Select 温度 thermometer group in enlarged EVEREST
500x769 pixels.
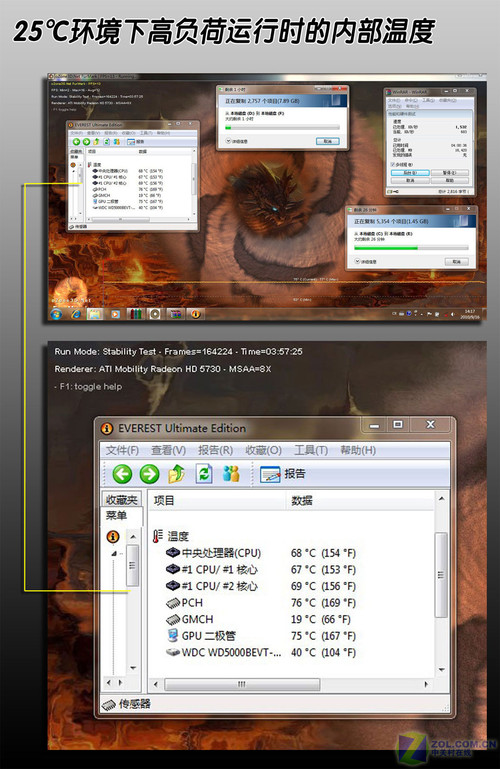pos(171,536)
